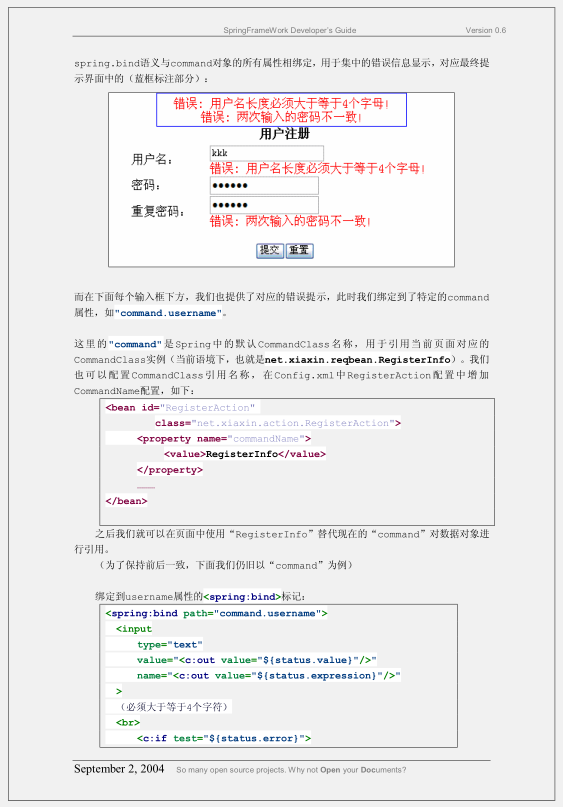Click the name="<c:out value="${status.expression}"/>" line
The width and height of the screenshot is (563, 807).
click(269, 675)
